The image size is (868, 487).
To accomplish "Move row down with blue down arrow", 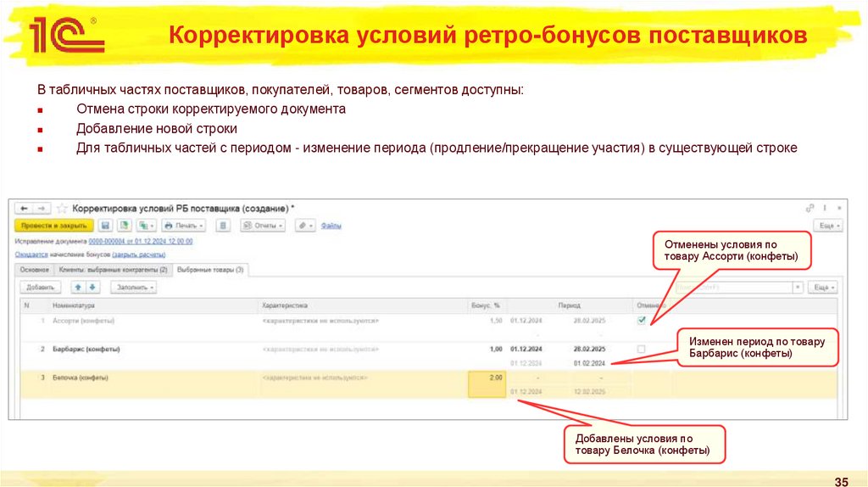I will (92, 287).
